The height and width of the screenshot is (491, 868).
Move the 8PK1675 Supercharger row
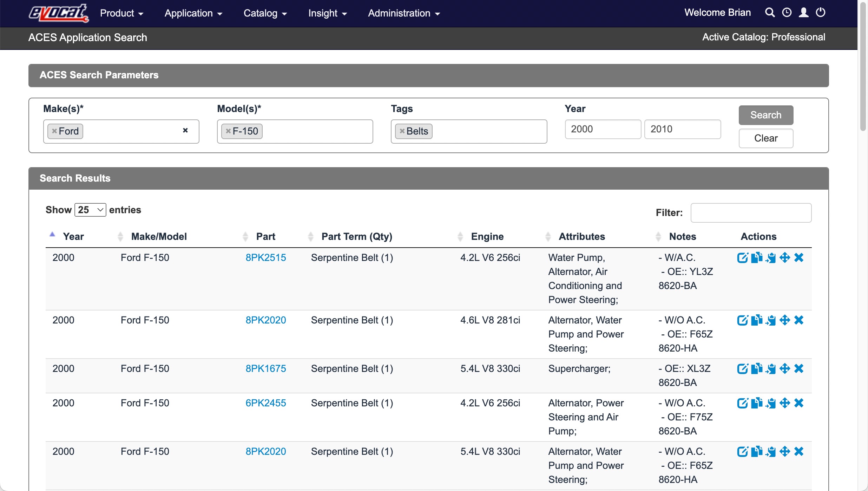coord(785,368)
